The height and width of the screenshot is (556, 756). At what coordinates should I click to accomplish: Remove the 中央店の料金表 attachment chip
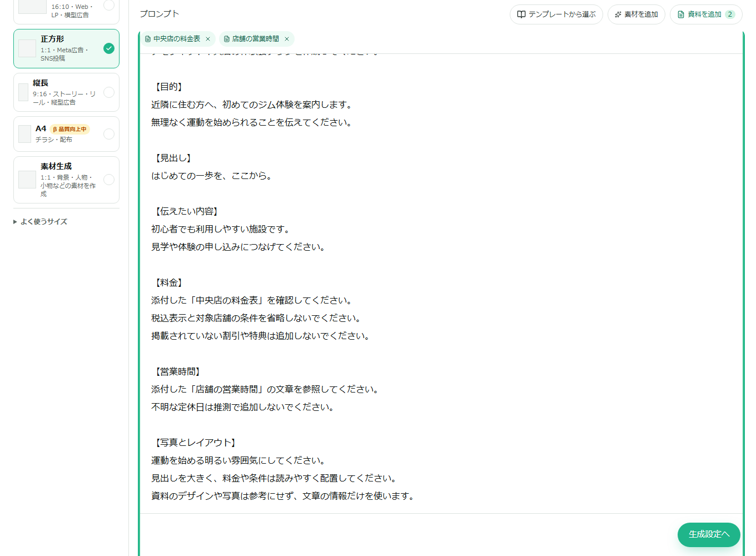[208, 39]
